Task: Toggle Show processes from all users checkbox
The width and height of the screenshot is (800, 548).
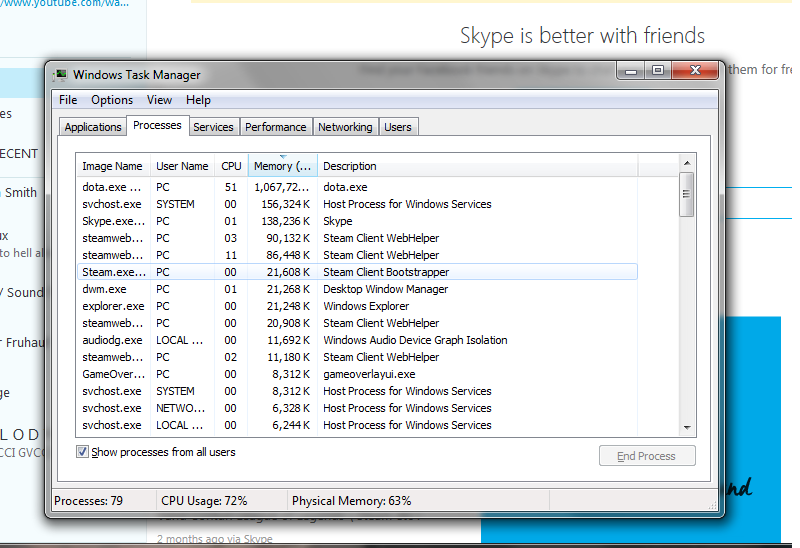Action: click(x=82, y=452)
